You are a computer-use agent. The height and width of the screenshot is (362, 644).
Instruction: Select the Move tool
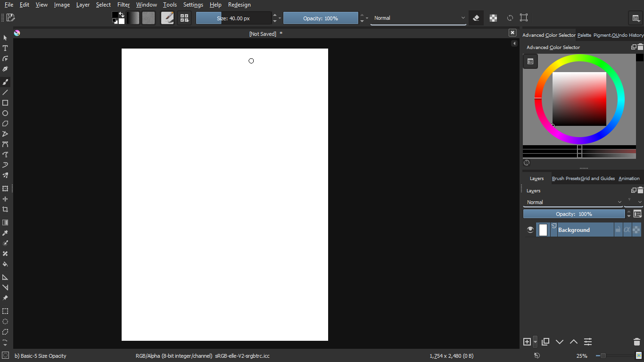(5, 199)
